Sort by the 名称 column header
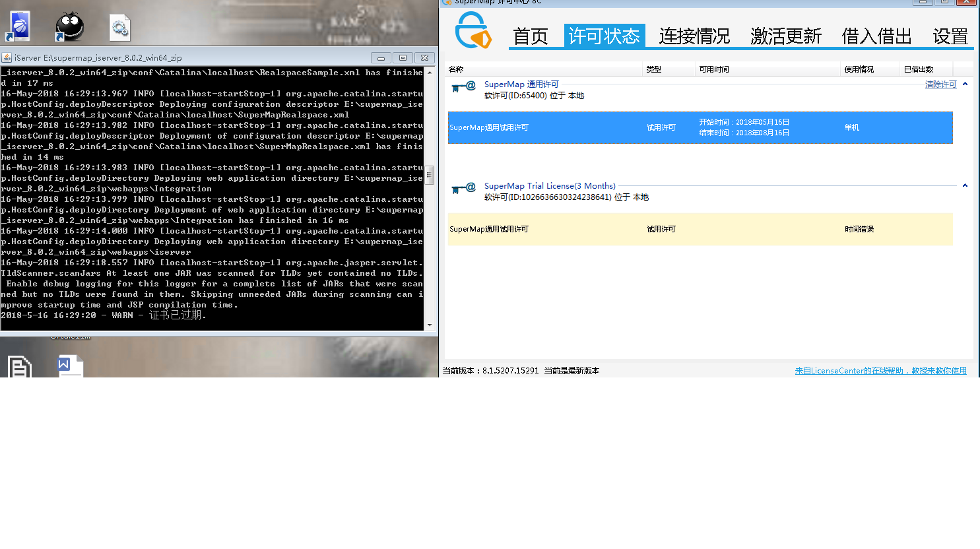Screen dimensions: 980x549 coord(544,69)
